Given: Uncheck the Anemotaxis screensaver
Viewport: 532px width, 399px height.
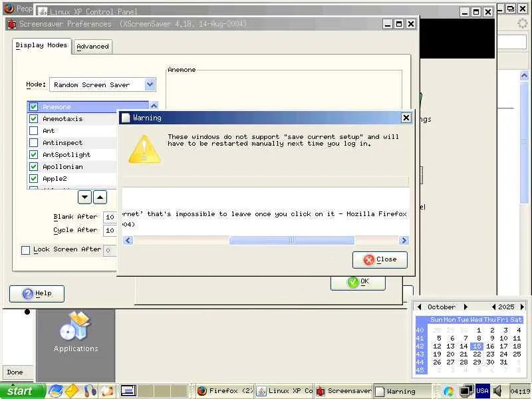Looking at the screenshot, I should tap(33, 119).
